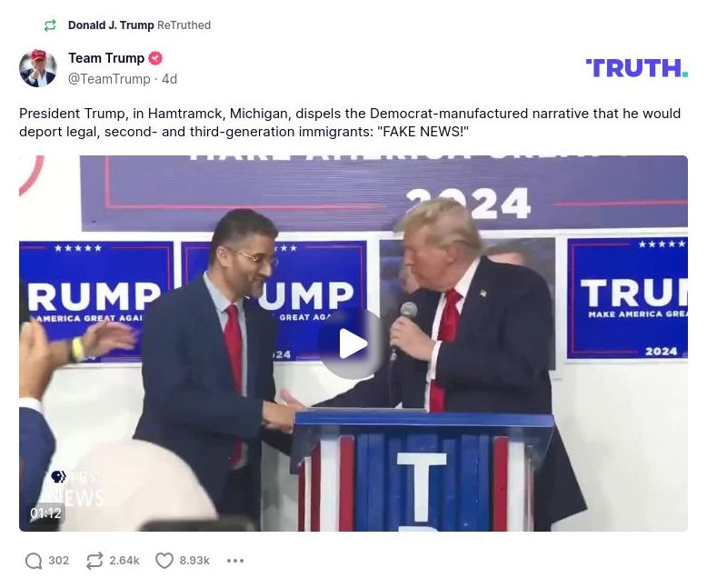Click the post text about Hamtramck, Michigan

[350, 122]
